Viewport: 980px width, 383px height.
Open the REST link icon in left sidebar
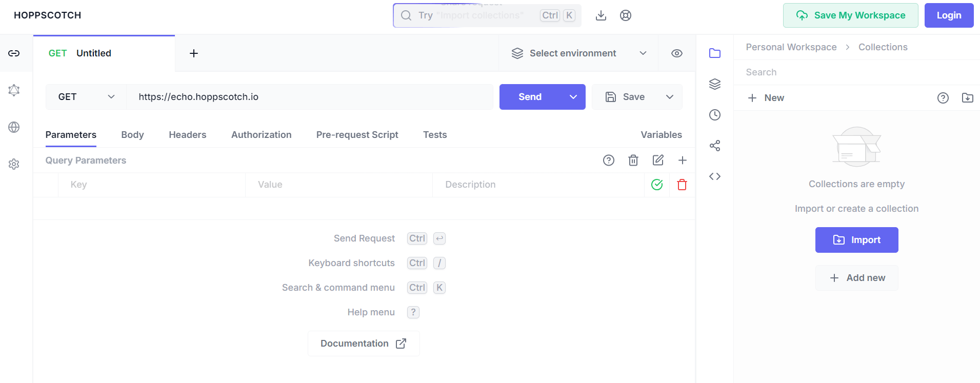[x=14, y=53]
